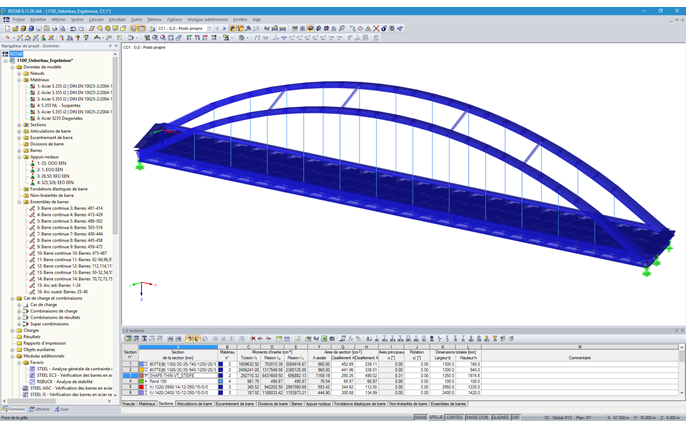686x429 pixels.
Task: Click the SHAPE-THIN VT_STEIFE section input field
Action: (x=183, y=375)
